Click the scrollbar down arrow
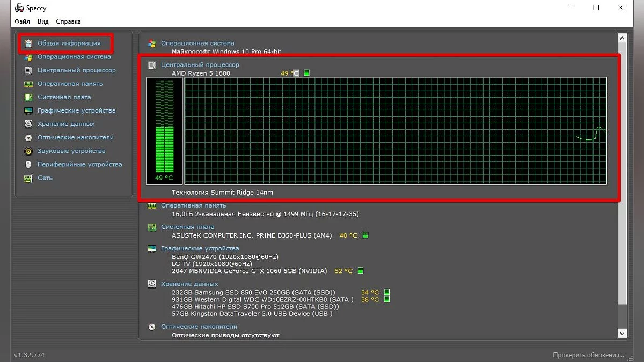 [622, 333]
